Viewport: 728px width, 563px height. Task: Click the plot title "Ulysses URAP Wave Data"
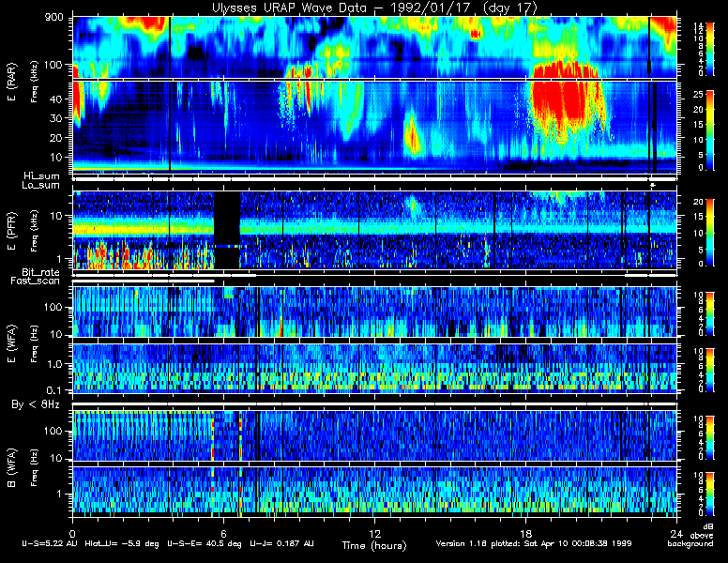tap(289, 8)
